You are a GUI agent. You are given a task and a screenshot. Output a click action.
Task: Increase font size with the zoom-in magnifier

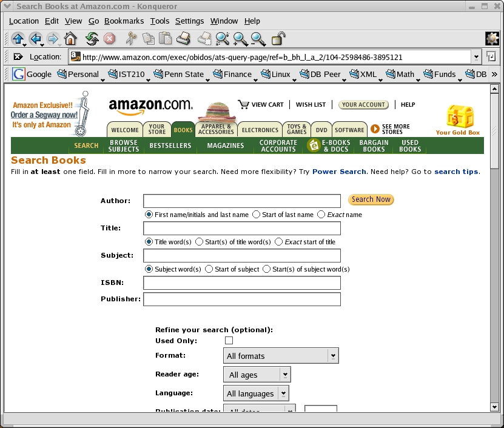[240, 39]
